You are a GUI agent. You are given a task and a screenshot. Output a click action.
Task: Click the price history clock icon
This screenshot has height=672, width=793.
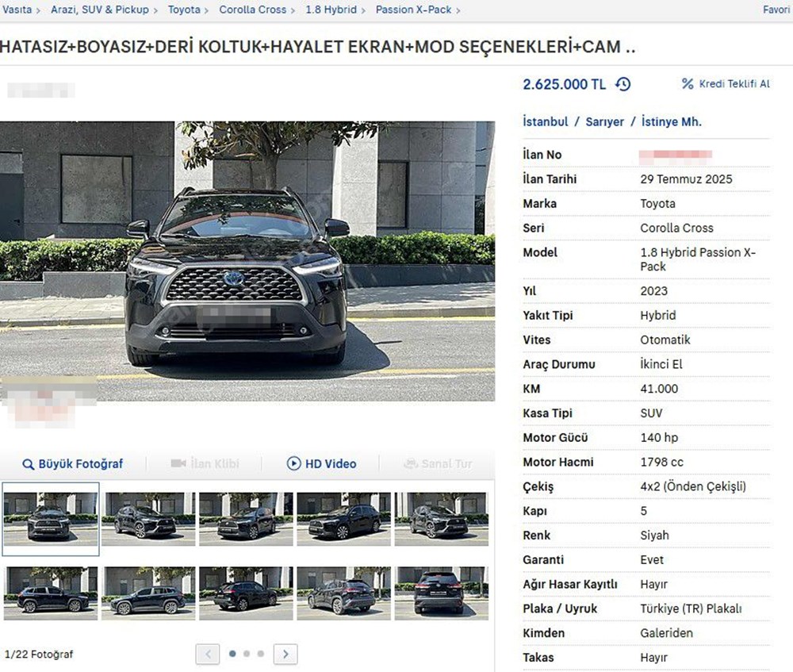coord(623,84)
